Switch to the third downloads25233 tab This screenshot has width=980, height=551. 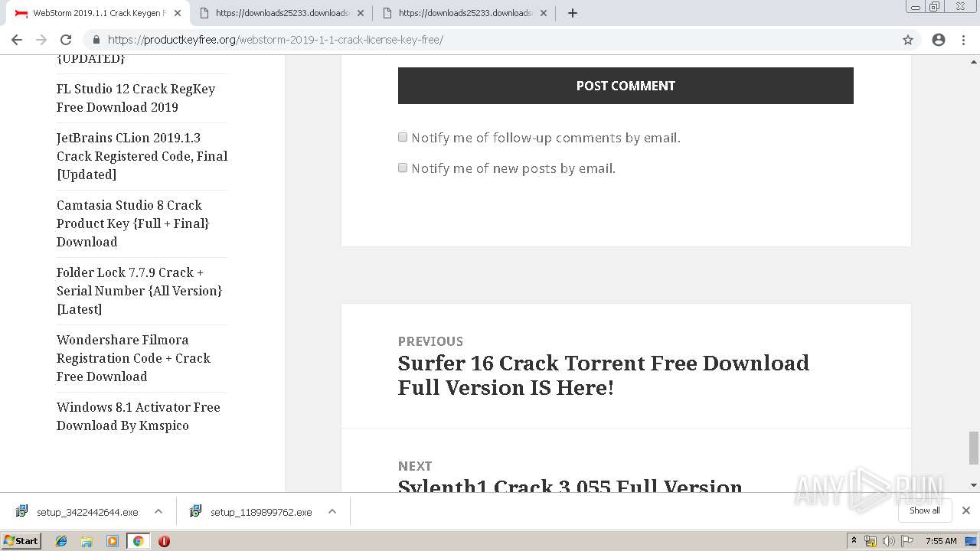tap(464, 13)
